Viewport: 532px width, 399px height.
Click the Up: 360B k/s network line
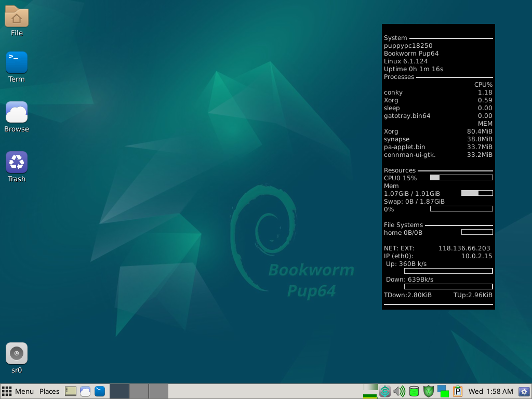[406, 263]
